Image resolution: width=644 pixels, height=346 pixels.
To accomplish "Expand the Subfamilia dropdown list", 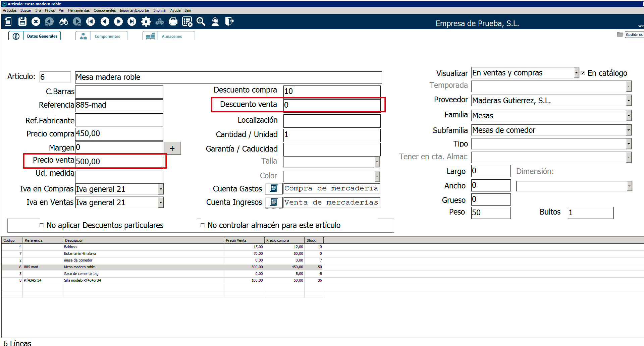I will [x=629, y=130].
